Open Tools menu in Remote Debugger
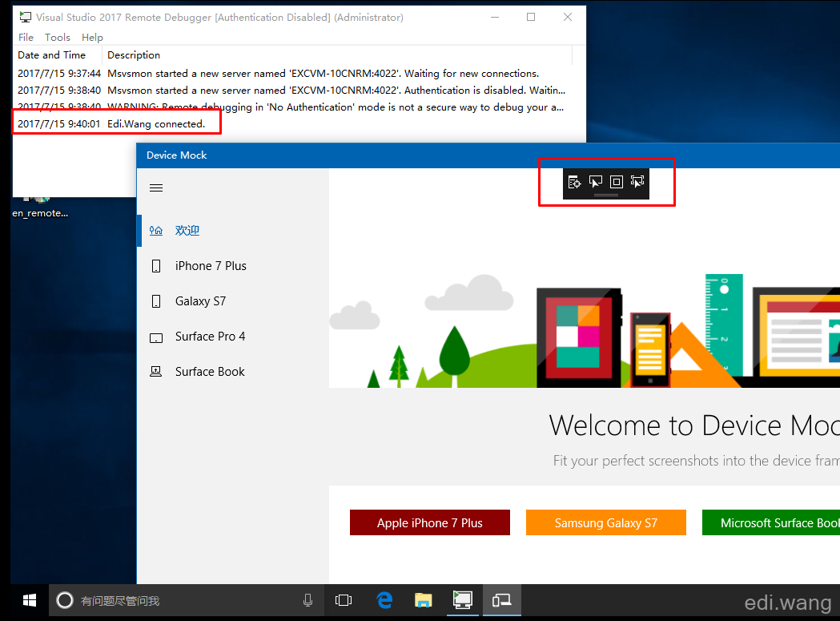Image resolution: width=840 pixels, height=621 pixels. [x=58, y=38]
